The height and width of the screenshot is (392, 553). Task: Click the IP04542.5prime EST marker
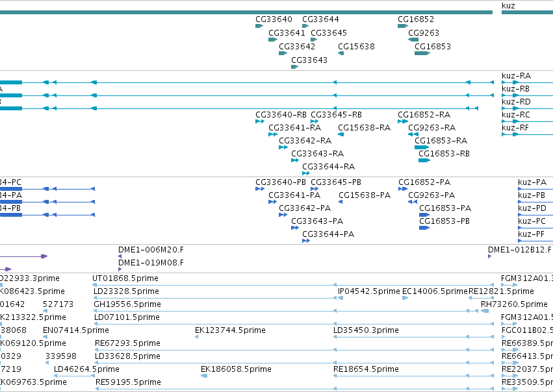point(341,298)
